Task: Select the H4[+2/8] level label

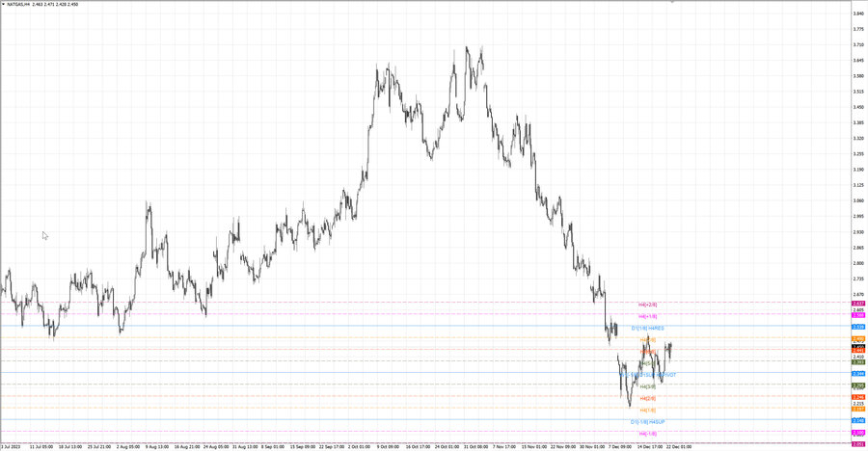Action: pyautogui.click(x=648, y=305)
